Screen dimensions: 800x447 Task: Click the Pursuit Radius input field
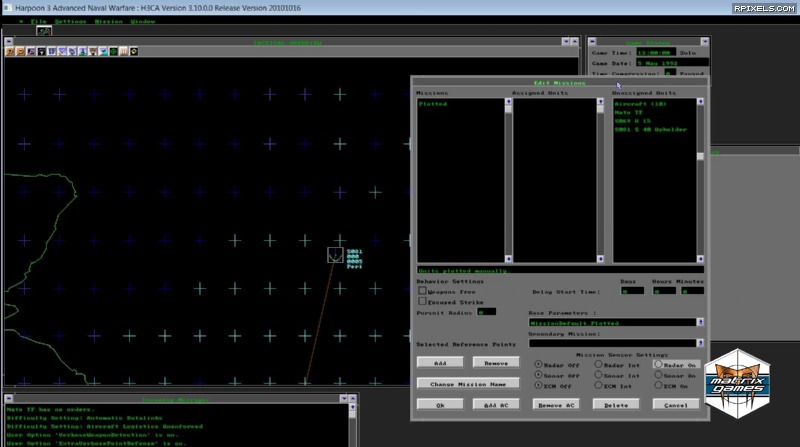pyautogui.click(x=487, y=312)
